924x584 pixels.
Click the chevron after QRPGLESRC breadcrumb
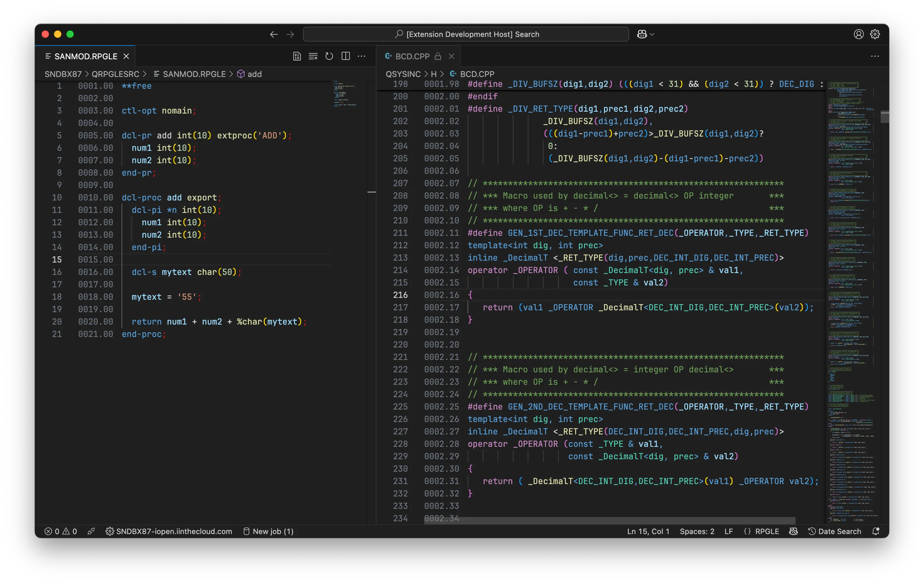(x=144, y=74)
